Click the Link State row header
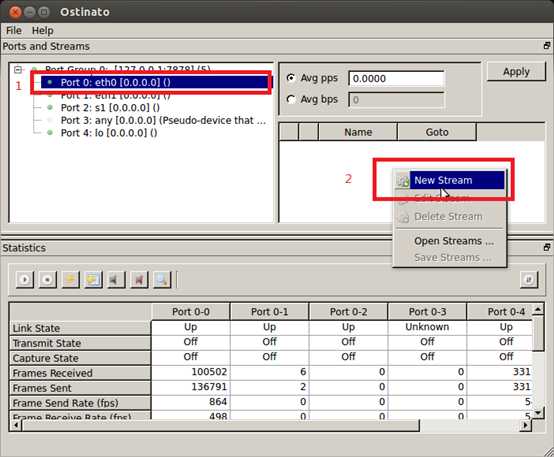This screenshot has height=457, width=554. click(80, 328)
